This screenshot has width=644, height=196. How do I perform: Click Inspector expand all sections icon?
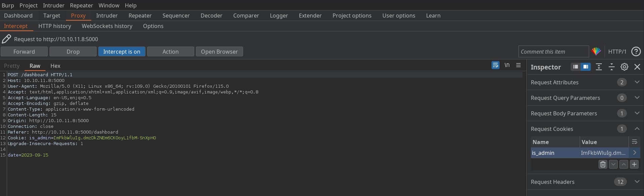[599, 67]
